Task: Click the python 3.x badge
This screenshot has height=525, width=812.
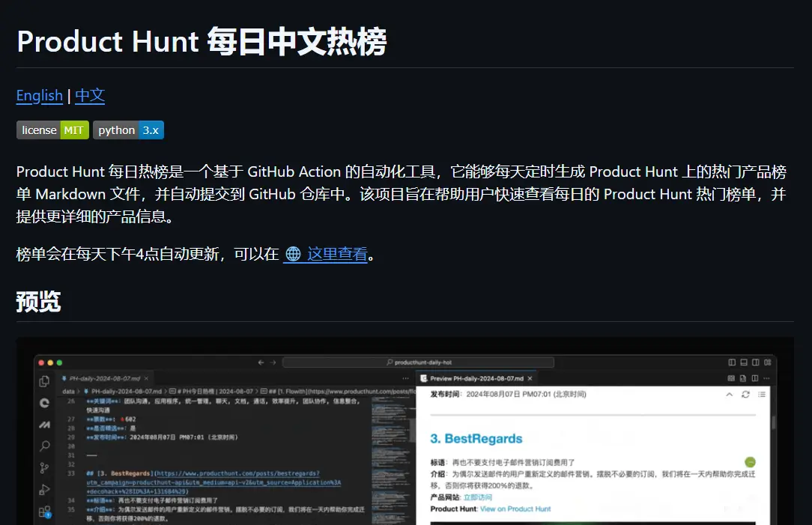Action: (128, 130)
